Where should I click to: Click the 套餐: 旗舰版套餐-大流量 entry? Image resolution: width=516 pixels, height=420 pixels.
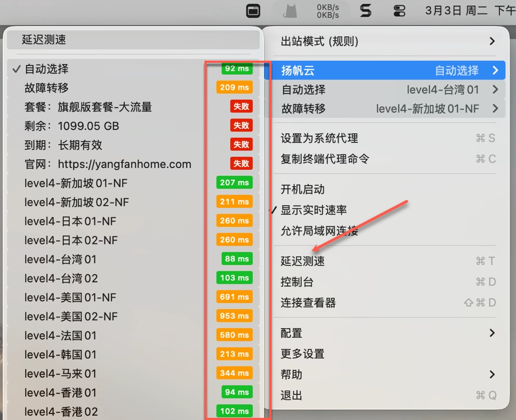(133, 107)
